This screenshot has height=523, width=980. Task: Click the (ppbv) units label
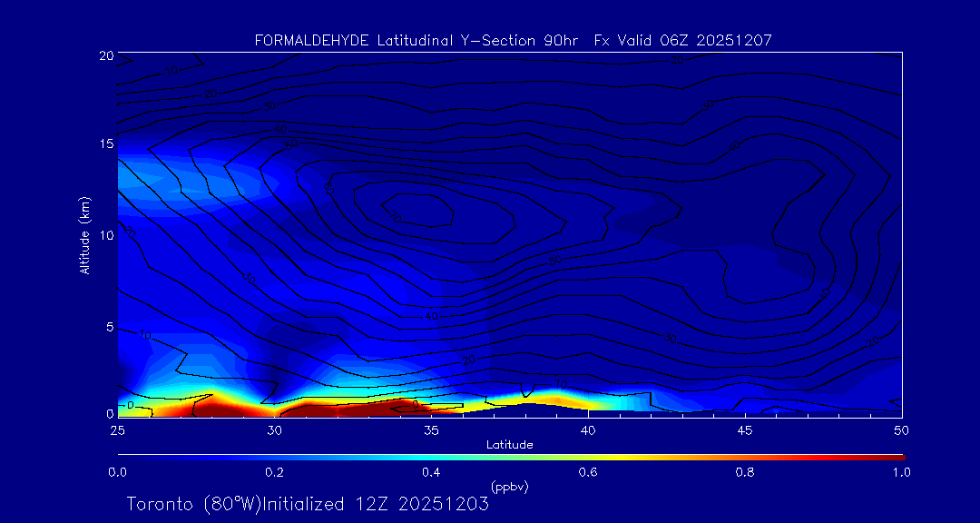pos(509,487)
